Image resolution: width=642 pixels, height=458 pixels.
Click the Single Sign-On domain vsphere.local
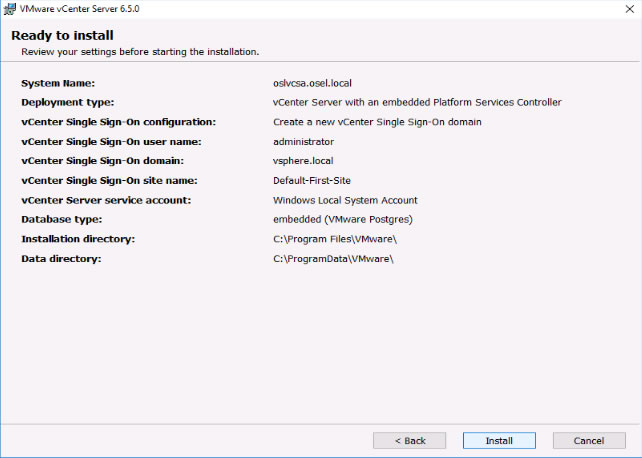(303, 161)
